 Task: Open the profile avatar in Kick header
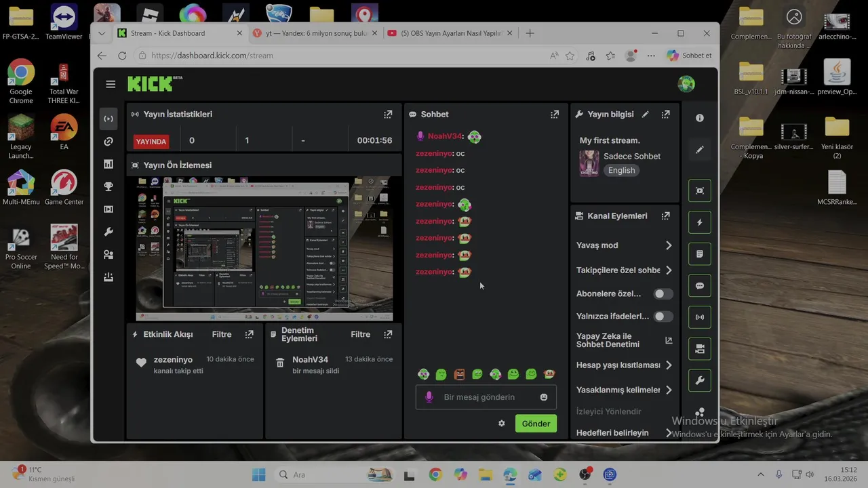click(x=686, y=84)
